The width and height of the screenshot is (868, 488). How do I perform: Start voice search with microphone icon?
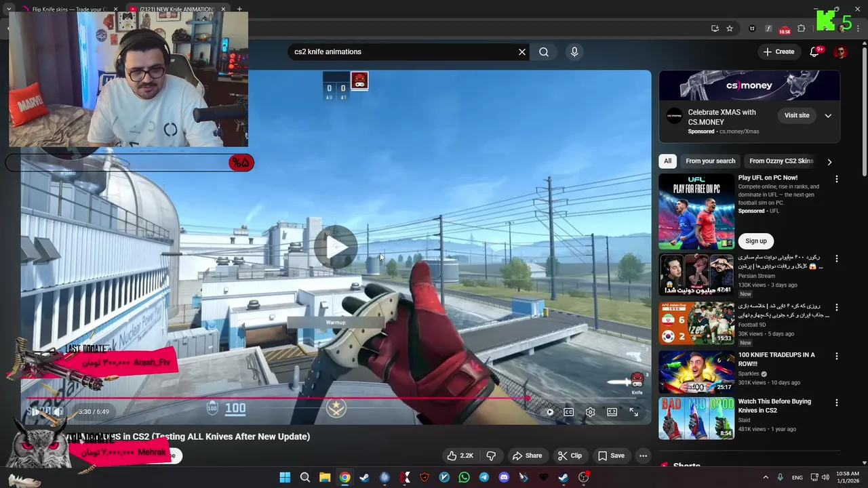pyautogui.click(x=574, y=52)
